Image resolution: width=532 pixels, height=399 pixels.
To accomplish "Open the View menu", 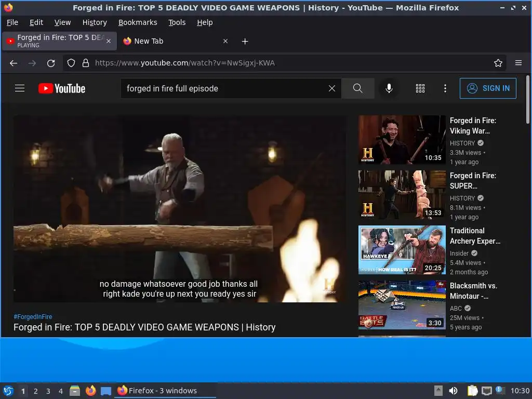I will click(63, 22).
